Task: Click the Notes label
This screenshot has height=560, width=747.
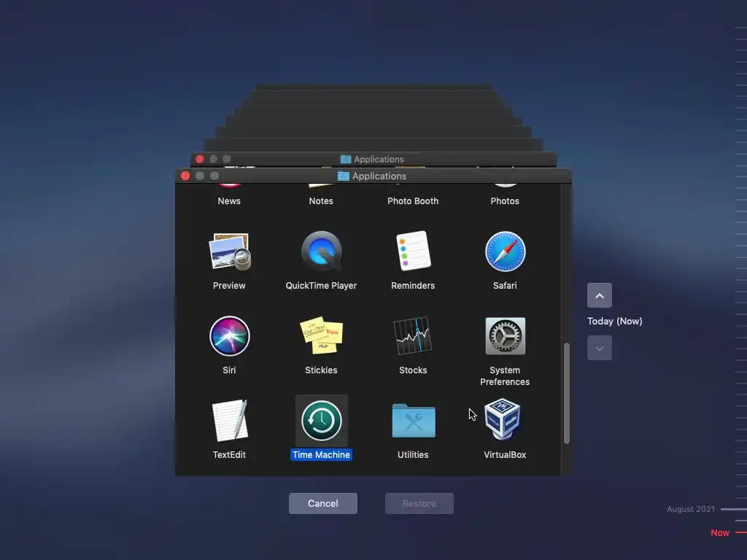Action: click(x=321, y=201)
